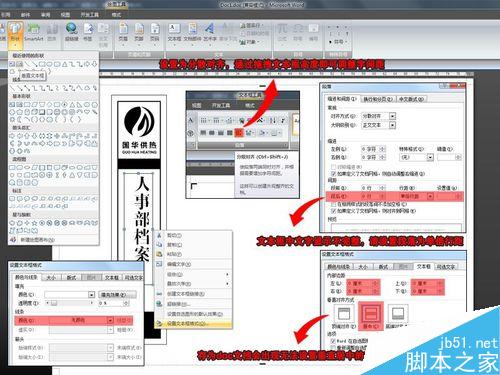
Task: Open the dashed (虚实) line style dropdown
Action: 110,330
